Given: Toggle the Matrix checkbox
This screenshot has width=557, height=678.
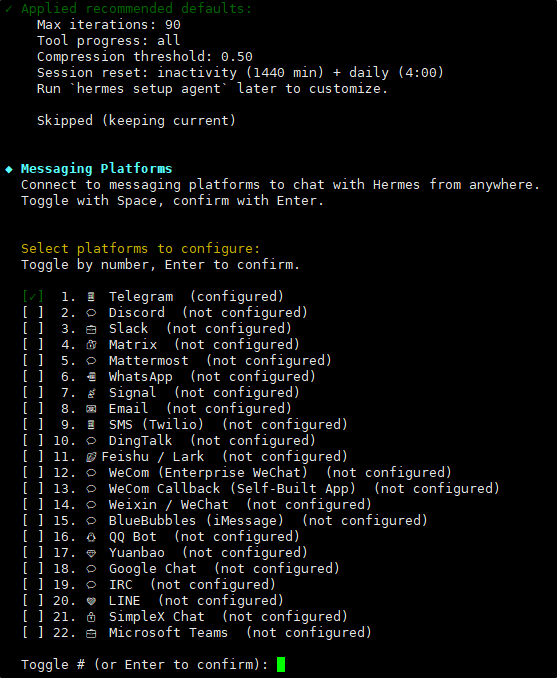Looking at the screenshot, I should tap(33, 345).
